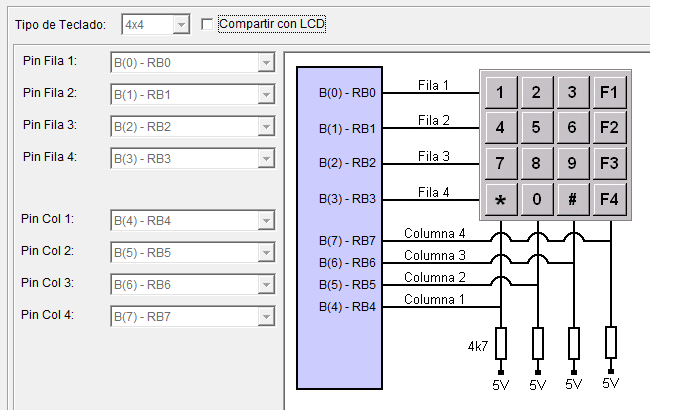Click B(5) - RB5 pin in chip diagram
Screen dimensions: 674x410
(347, 285)
